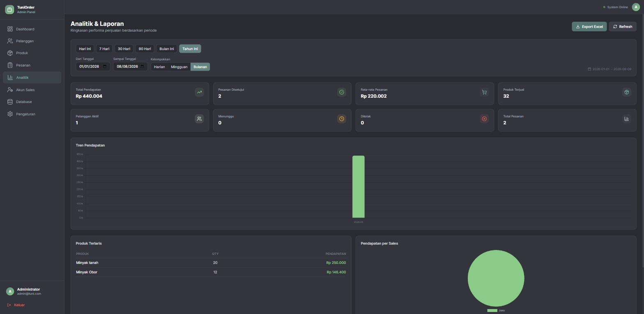Select the 7 Hari period
The image size is (644, 314).
(104, 49)
